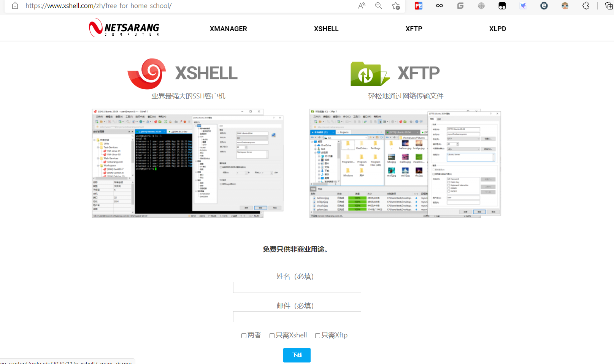Open the dark round globe extension
The height and width of the screenshot is (364, 614).
tap(544, 6)
